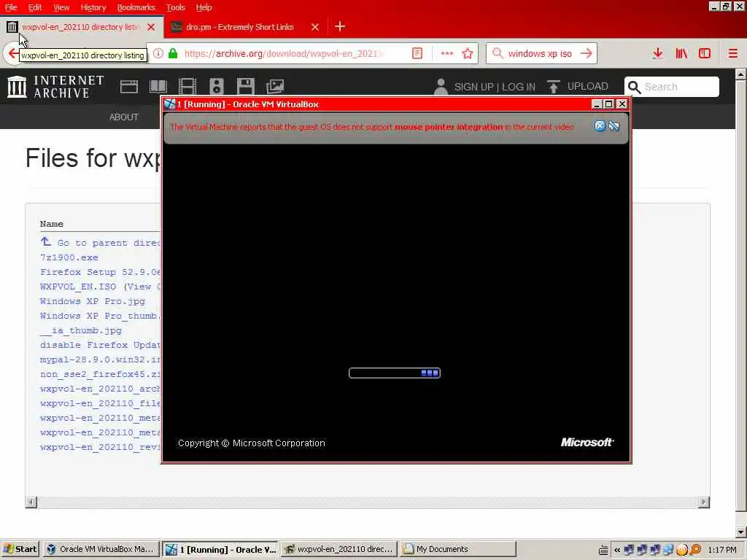Switch to wxpvol-en_202110 Firefox taskbar button
Image resolution: width=747 pixels, height=560 pixels.
click(339, 549)
